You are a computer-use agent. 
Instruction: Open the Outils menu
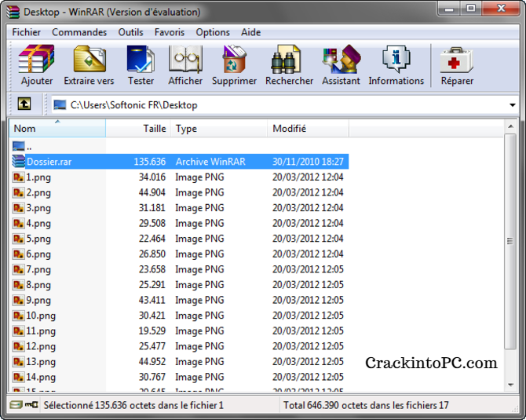pos(130,32)
